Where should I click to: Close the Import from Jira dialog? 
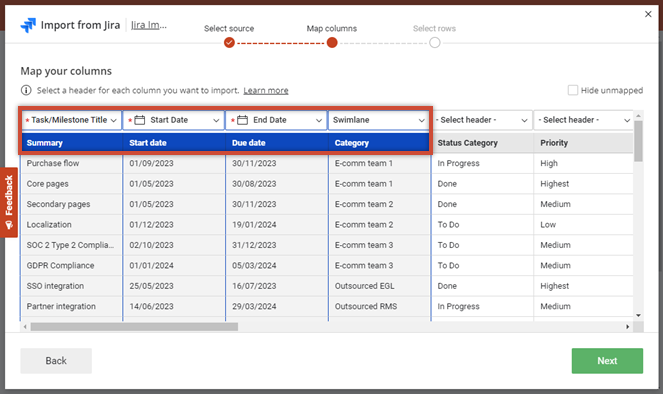pyautogui.click(x=648, y=14)
